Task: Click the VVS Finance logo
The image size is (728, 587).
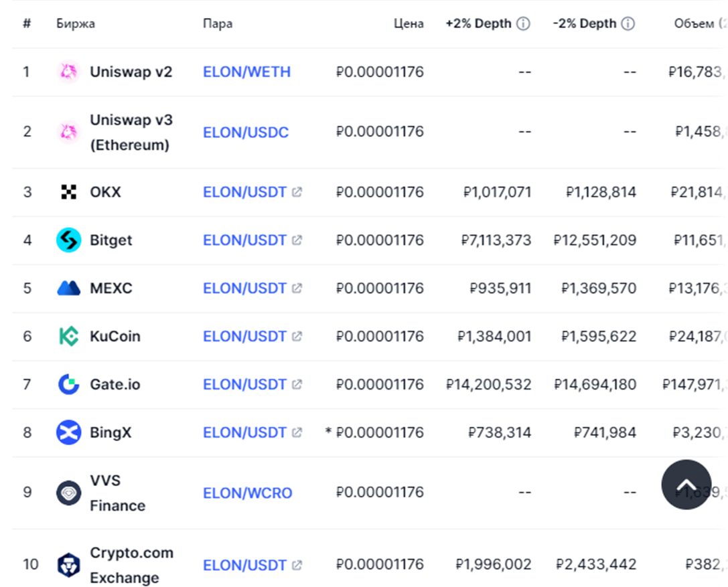Action: point(68,493)
